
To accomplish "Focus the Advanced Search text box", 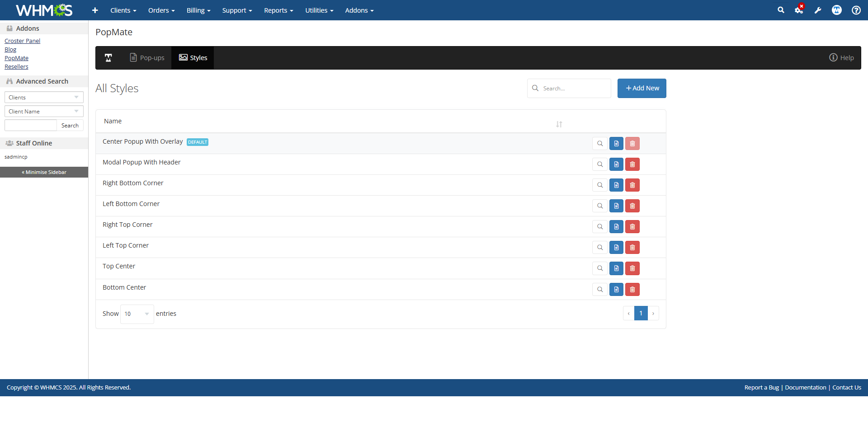I will click(31, 125).
